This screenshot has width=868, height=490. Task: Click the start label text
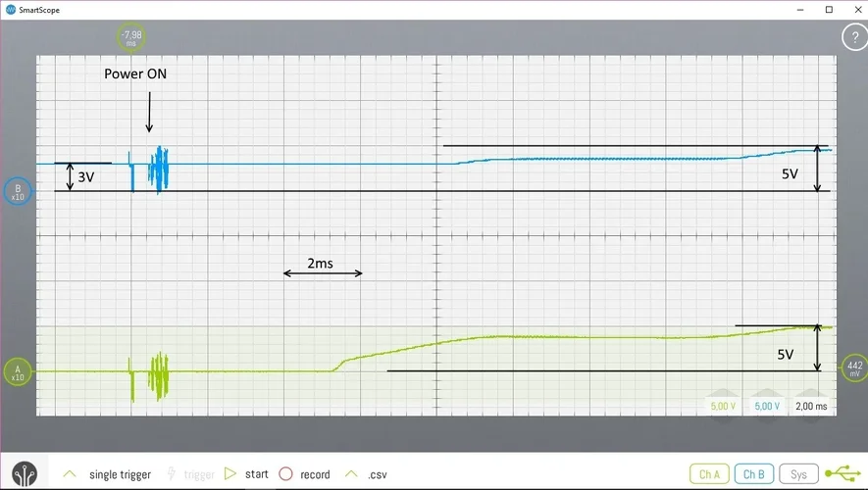pos(256,474)
